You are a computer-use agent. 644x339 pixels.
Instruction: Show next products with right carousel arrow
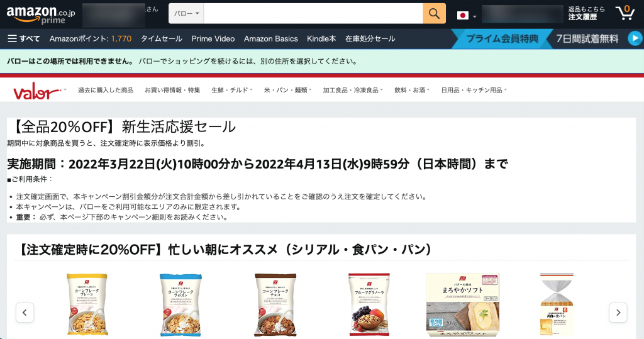618,313
